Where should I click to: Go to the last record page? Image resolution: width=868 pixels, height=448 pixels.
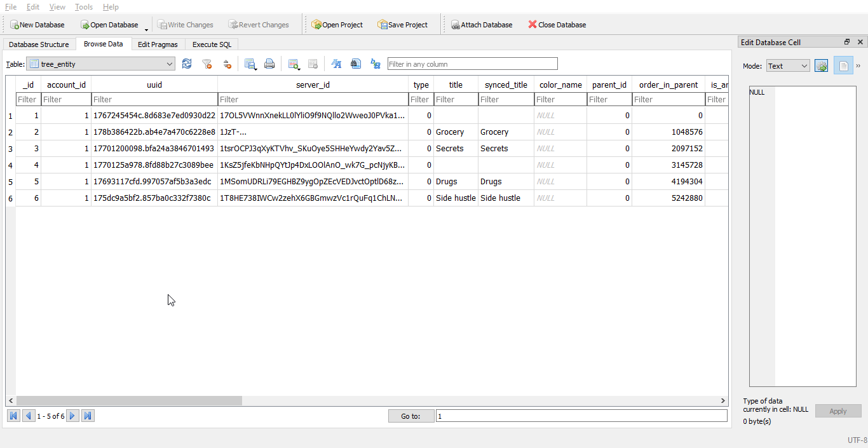point(88,416)
